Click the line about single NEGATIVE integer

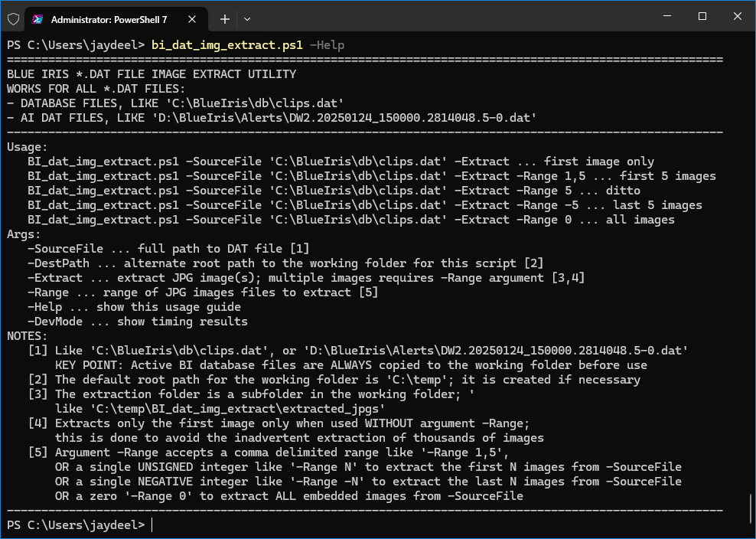click(x=368, y=482)
